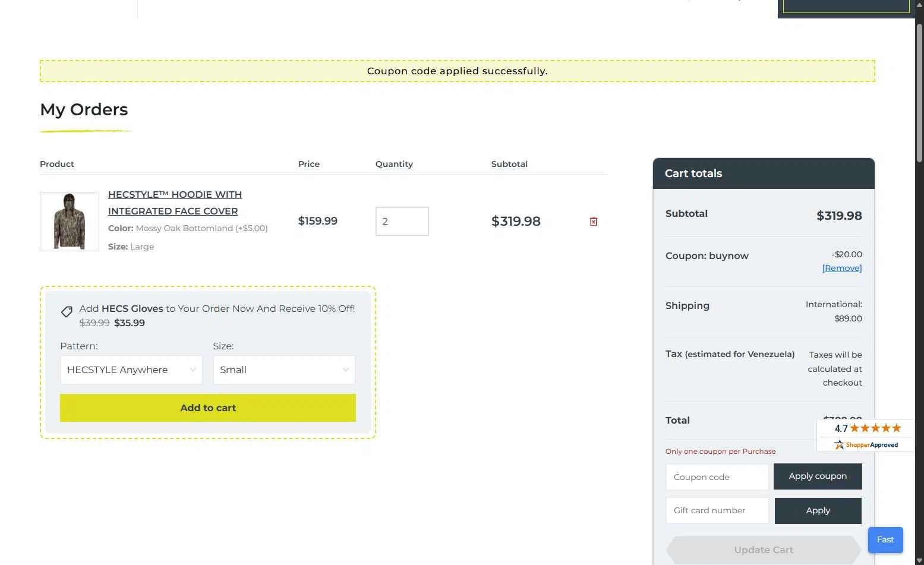This screenshot has height=565, width=924.
Task: Click the International shipping $89.00 text
Action: 834,311
